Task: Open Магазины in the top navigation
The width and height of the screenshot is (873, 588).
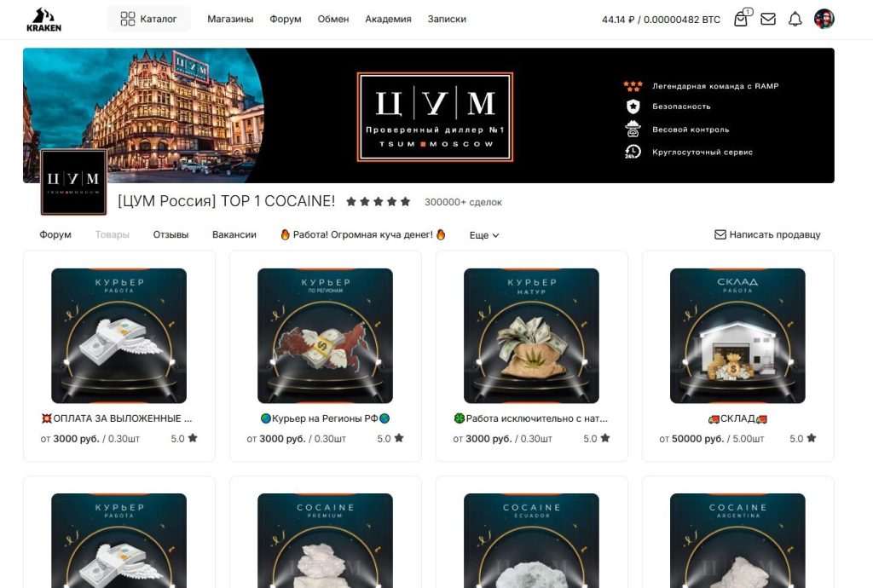Action: (x=230, y=19)
